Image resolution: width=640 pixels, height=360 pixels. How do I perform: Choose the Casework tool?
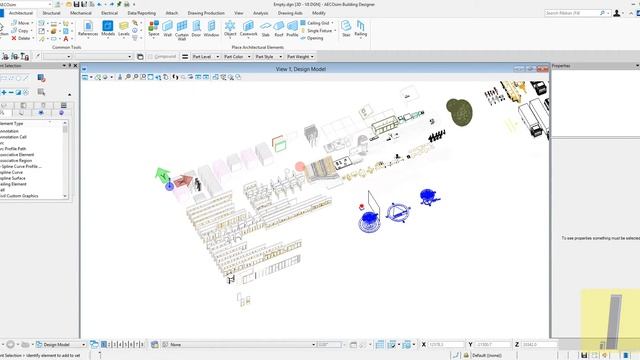click(248, 29)
